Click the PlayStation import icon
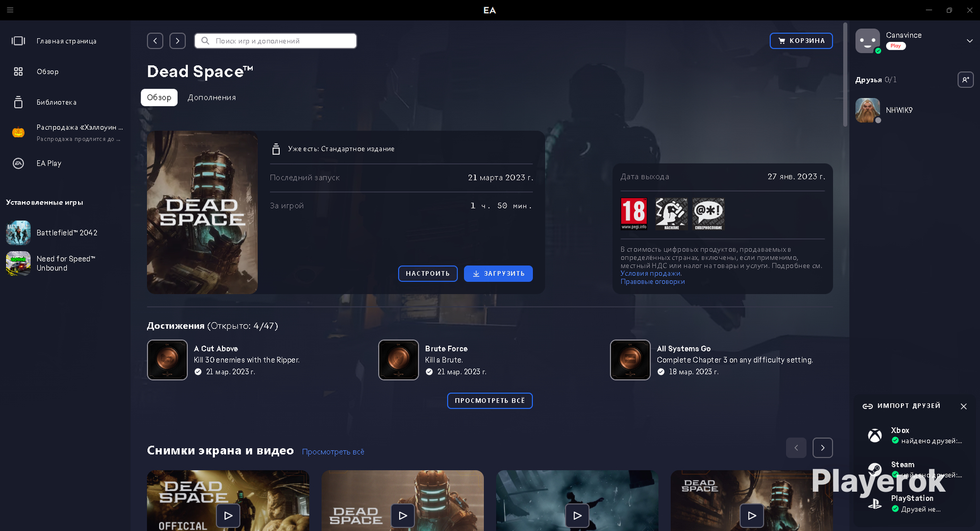Viewport: 980px width, 531px height. (x=875, y=504)
